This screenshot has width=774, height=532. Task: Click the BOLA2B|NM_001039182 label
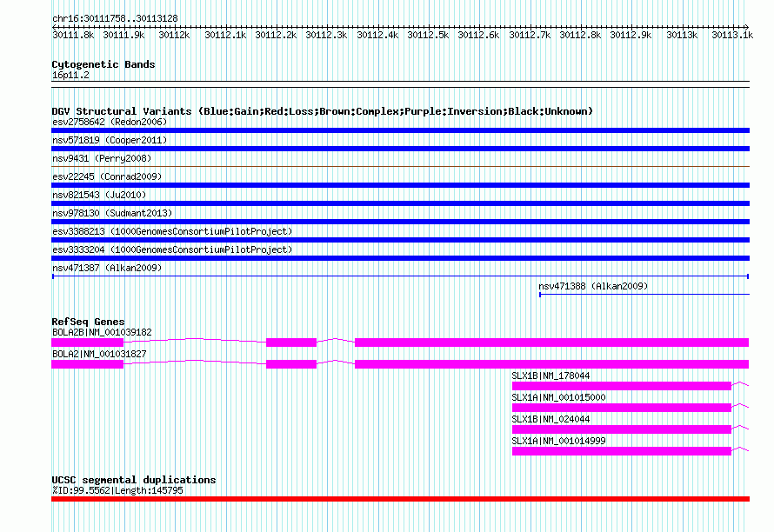102,332
